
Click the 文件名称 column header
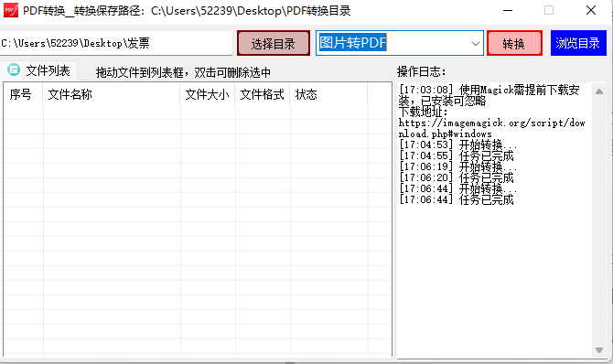pyautogui.click(x=112, y=94)
